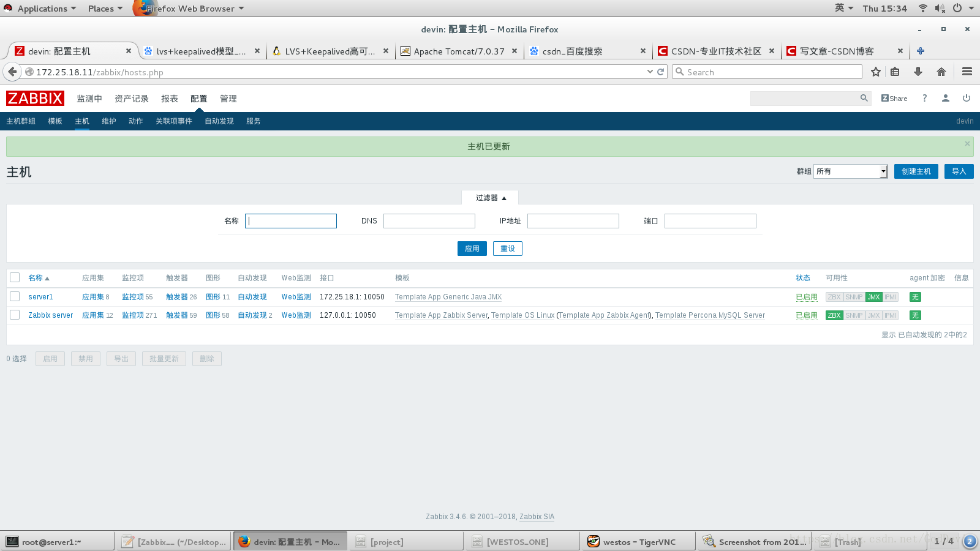Viewport: 980px width, 551px height.
Task: Click the IPMI indicator in Zabbix server row
Action: 891,315
